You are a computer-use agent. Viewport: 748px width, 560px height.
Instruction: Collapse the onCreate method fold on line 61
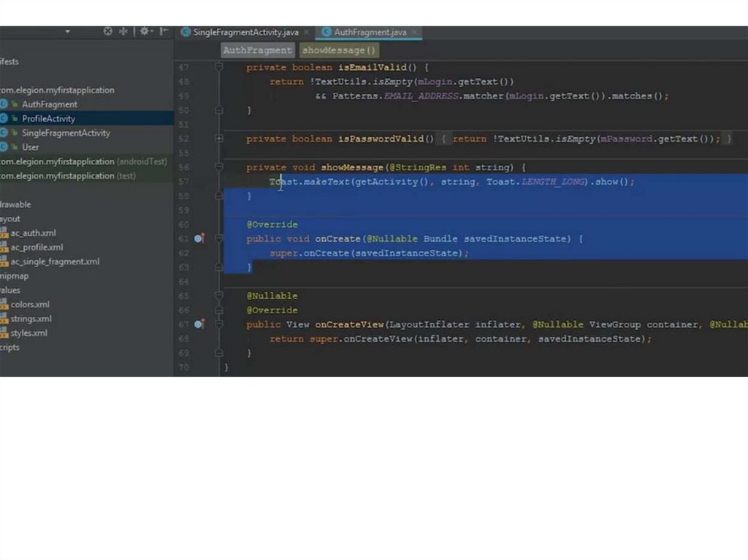(x=219, y=239)
